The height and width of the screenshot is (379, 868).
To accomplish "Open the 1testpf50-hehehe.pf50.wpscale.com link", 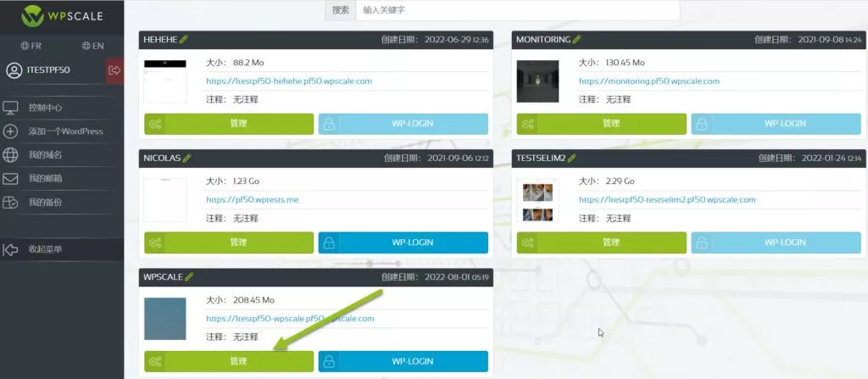I will [289, 81].
